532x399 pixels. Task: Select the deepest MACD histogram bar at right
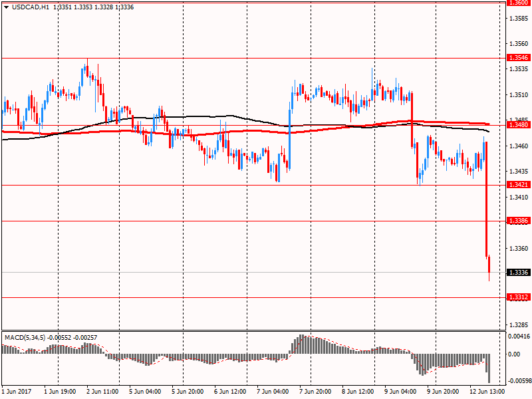489,368
